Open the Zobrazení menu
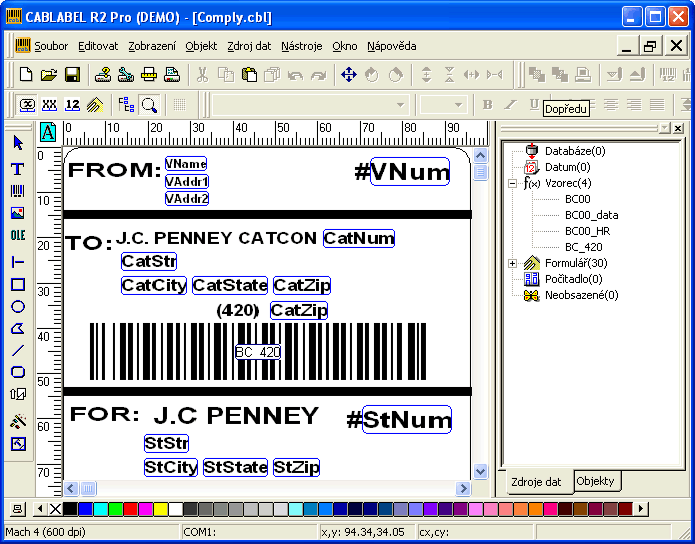The image size is (695, 544). [x=152, y=46]
